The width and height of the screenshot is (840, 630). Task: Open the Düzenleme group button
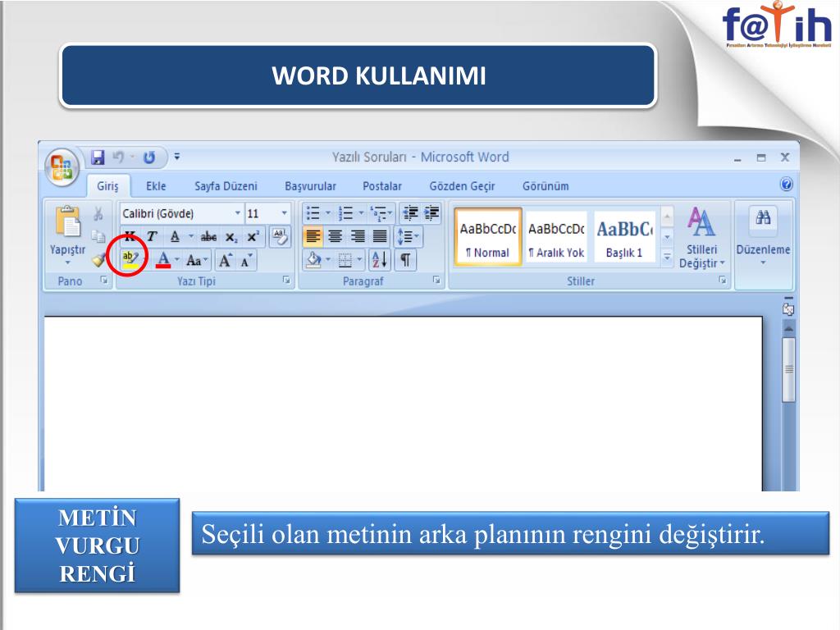pyautogui.click(x=763, y=236)
